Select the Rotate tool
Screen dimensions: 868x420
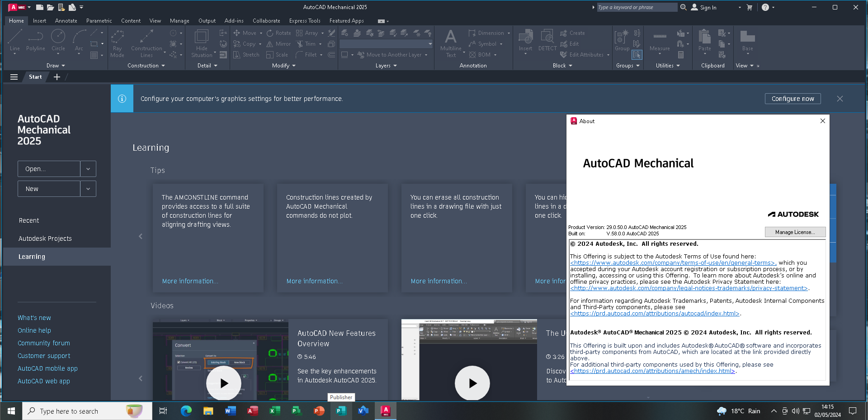point(278,33)
